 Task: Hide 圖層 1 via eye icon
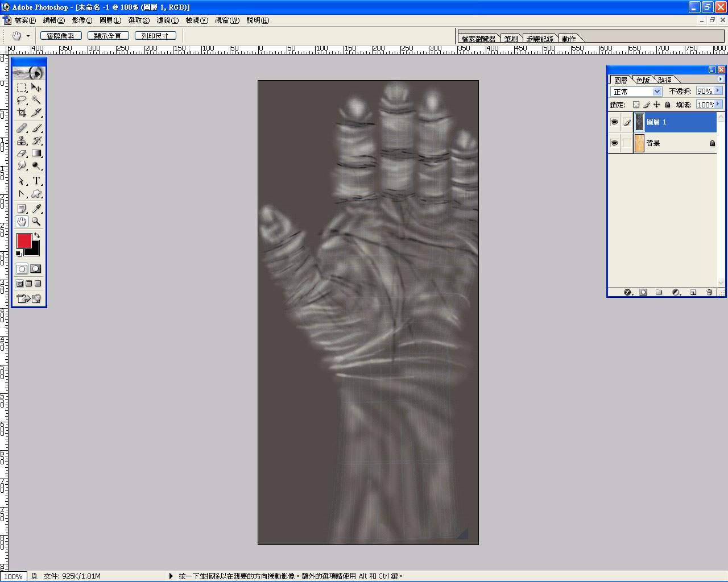click(614, 122)
